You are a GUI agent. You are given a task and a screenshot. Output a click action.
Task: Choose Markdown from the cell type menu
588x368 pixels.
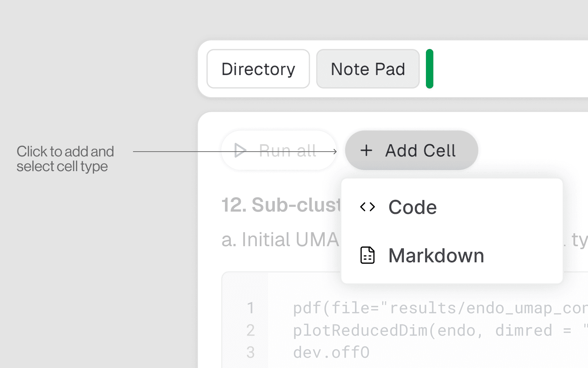click(452, 255)
